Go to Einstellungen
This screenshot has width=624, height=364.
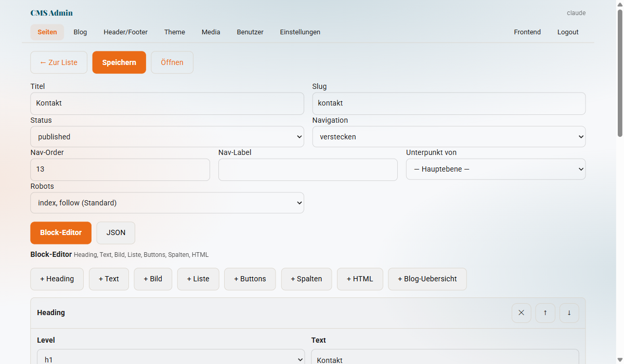coord(300,32)
